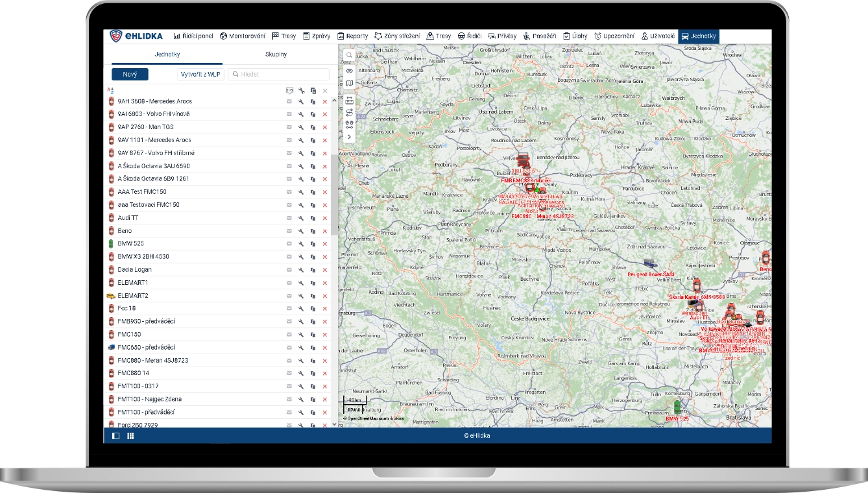Screen dimensions: 868x493
Task: Go to the Monitorování section
Action: [242, 36]
